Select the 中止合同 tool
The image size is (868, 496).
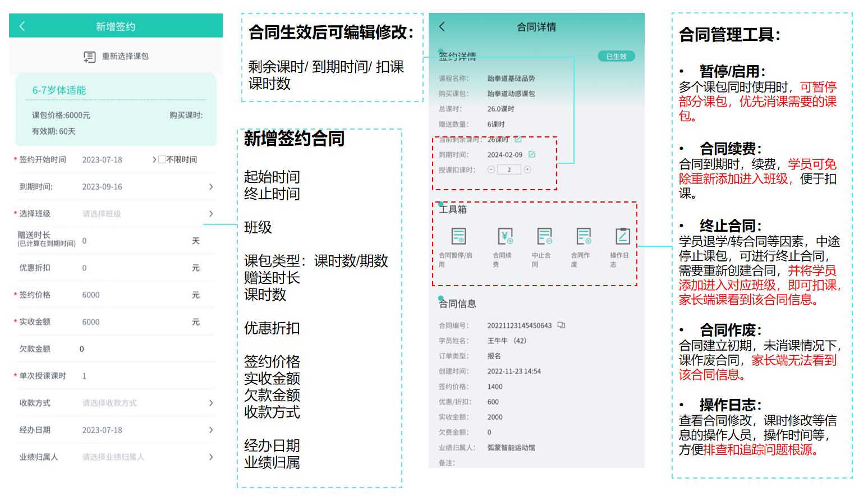point(544,236)
